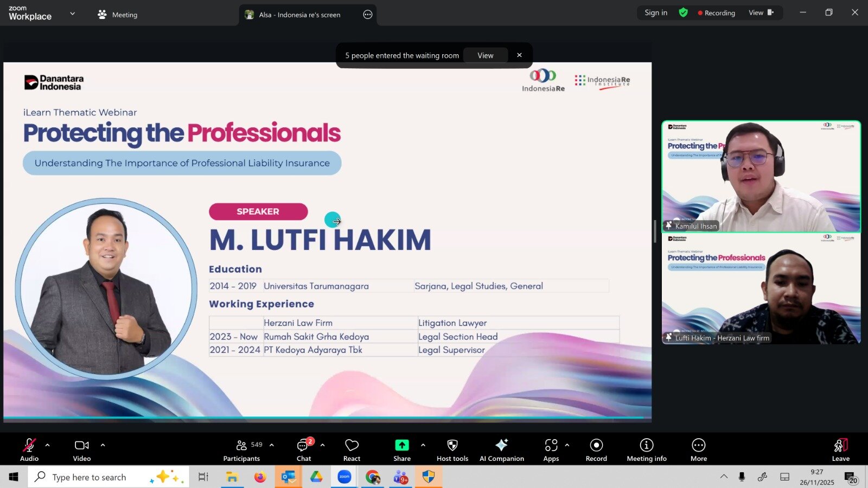Toggle the Record button
This screenshot has width=868, height=488.
point(596,450)
